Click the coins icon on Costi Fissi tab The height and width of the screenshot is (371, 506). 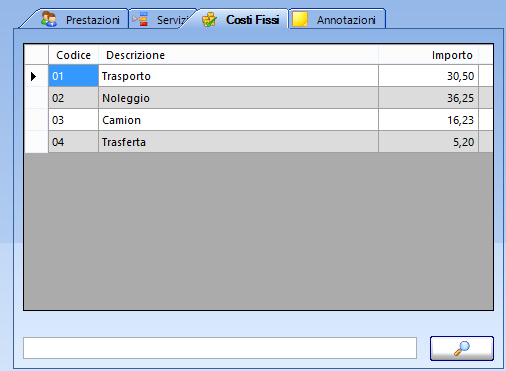point(209,20)
